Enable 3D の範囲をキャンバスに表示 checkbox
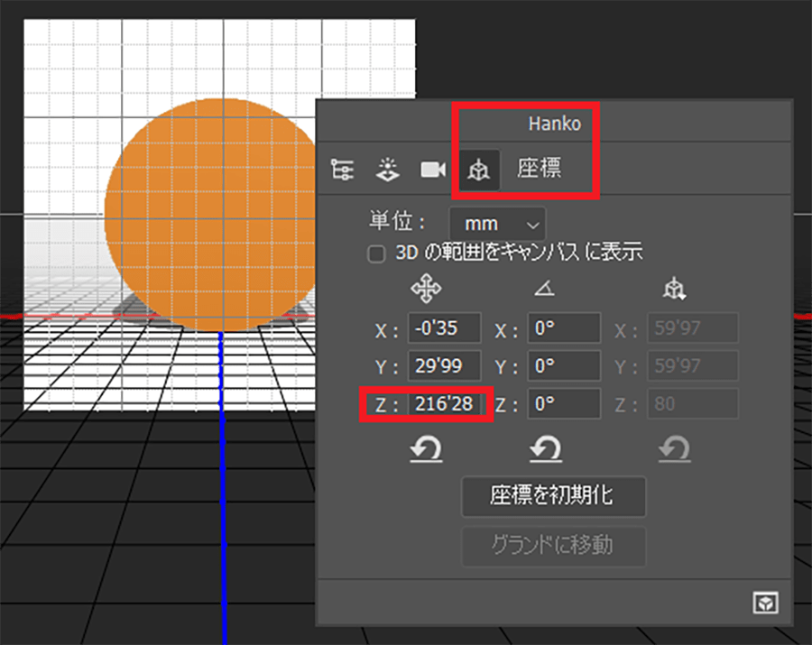 [376, 254]
